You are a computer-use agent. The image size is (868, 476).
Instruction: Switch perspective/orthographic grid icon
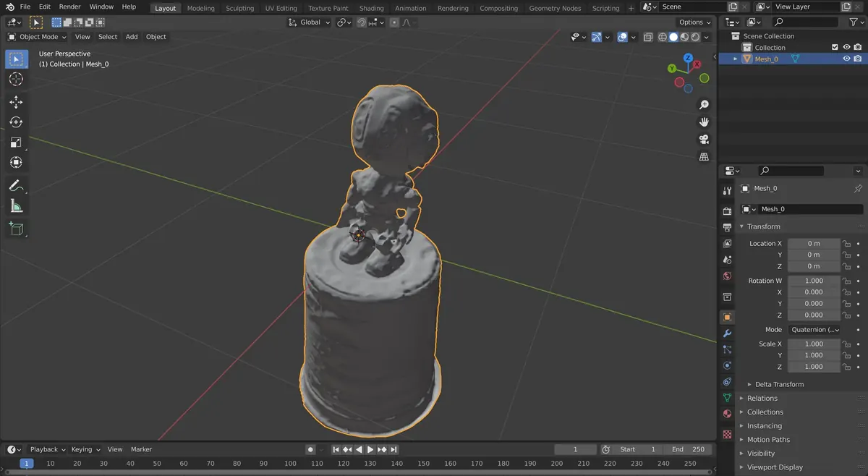pos(704,157)
